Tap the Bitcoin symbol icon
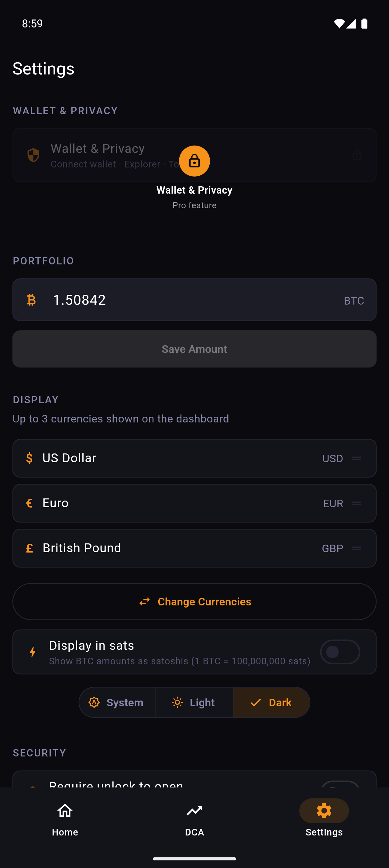This screenshot has width=389, height=868. [x=31, y=300]
